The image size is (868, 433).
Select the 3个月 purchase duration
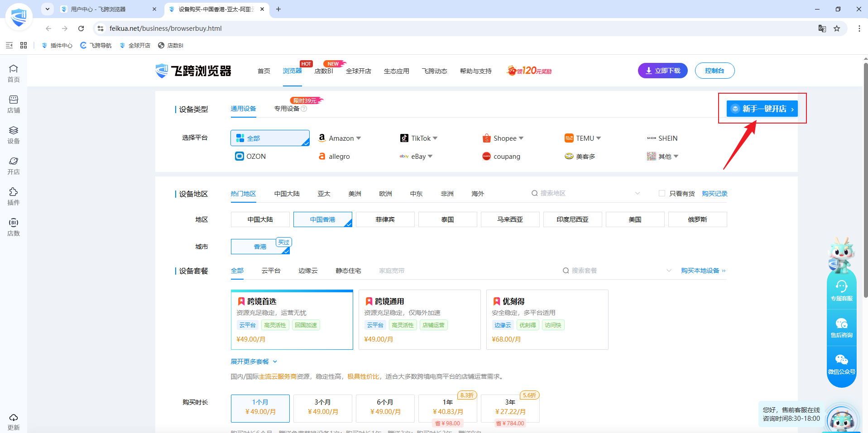tap(323, 409)
